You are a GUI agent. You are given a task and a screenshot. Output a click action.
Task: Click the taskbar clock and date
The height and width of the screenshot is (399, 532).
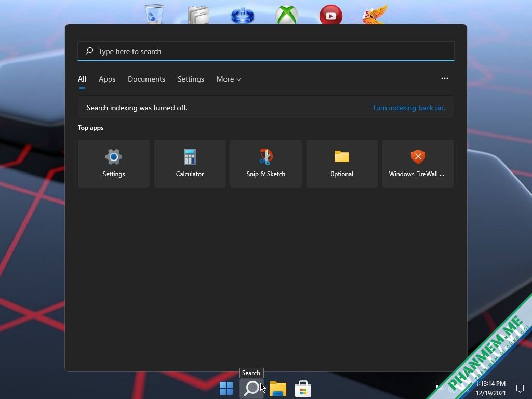click(490, 389)
